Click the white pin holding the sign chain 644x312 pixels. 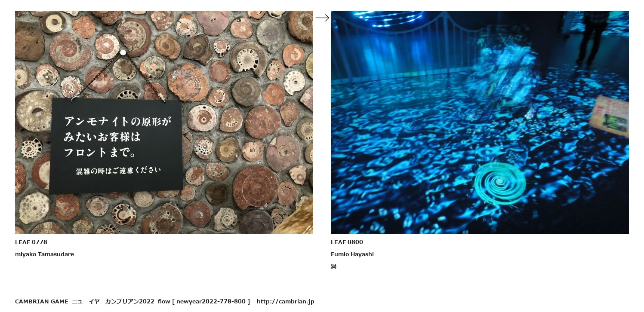[x=123, y=52]
